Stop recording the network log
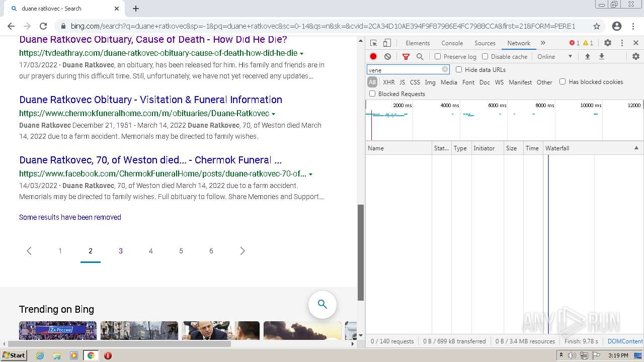 373,57
